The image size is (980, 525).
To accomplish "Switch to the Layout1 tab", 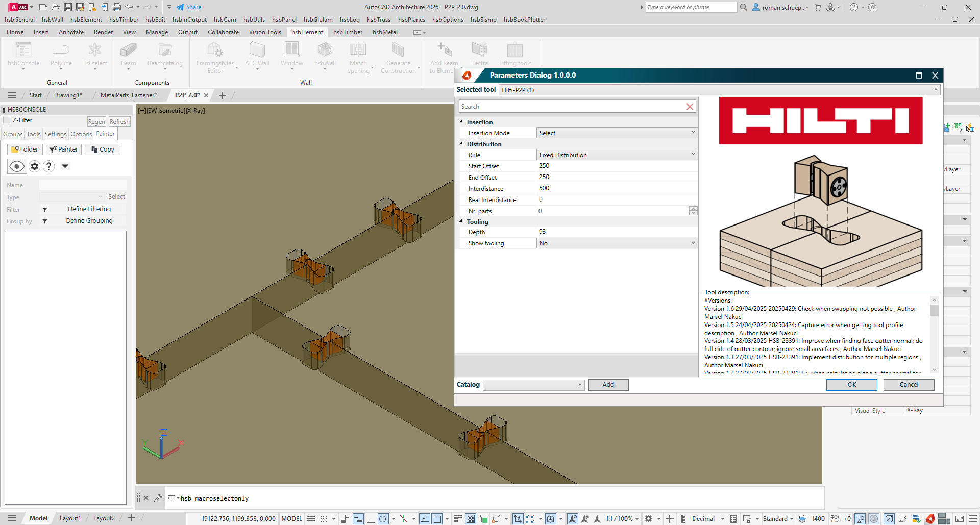I will point(70,518).
